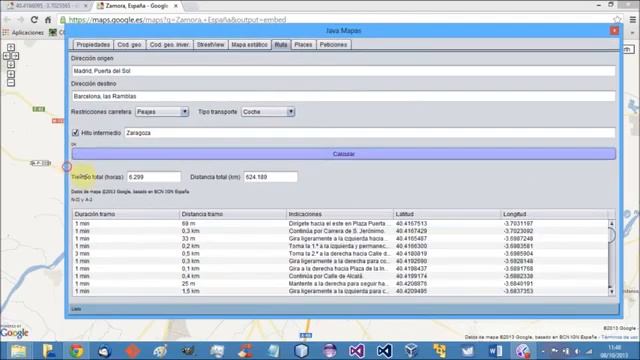Open Microsoft Word from taskbar
Screen dimensions: 640x360
[x=495, y=351]
